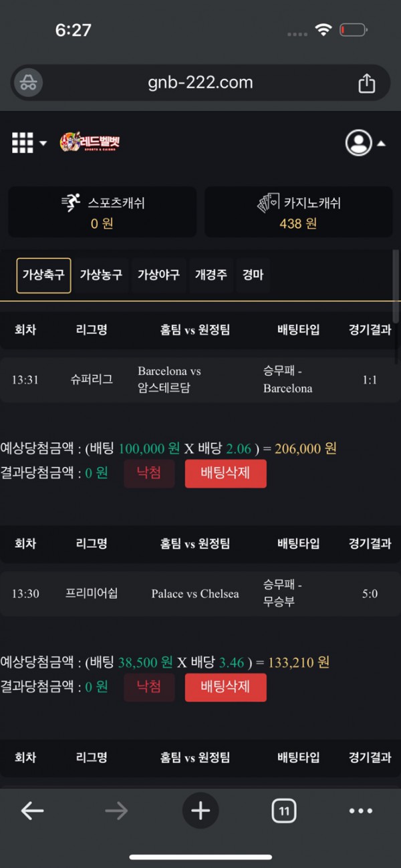
Task: Open the 경마 tab
Action: point(253,275)
